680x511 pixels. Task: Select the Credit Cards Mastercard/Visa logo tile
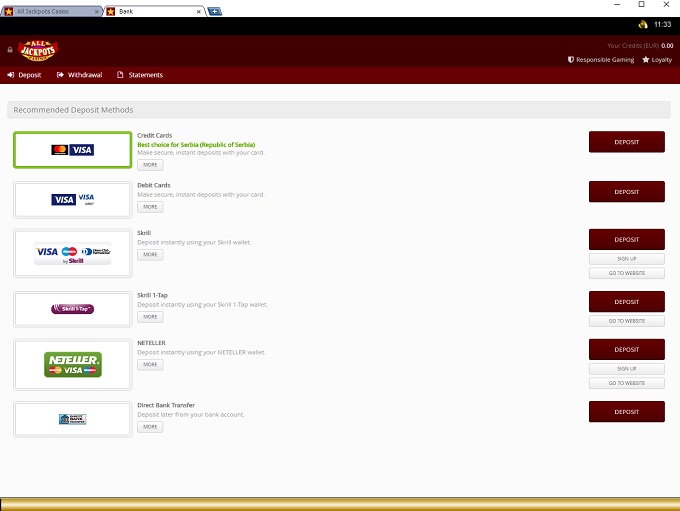72,150
